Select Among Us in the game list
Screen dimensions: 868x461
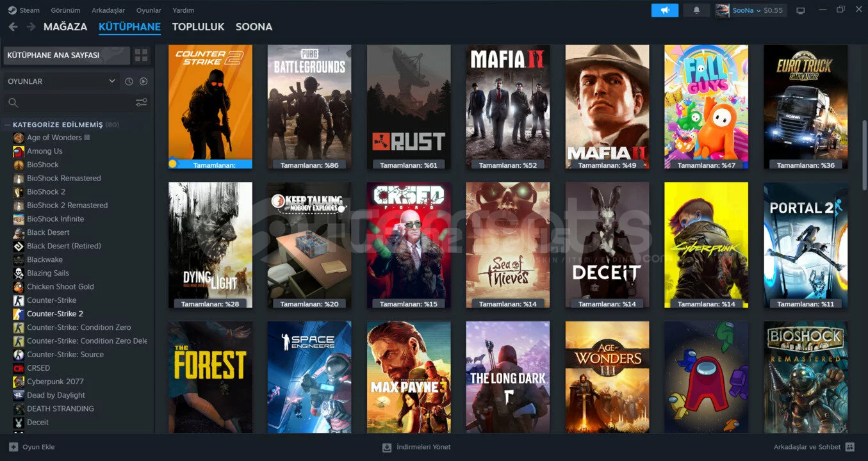pyautogui.click(x=44, y=151)
